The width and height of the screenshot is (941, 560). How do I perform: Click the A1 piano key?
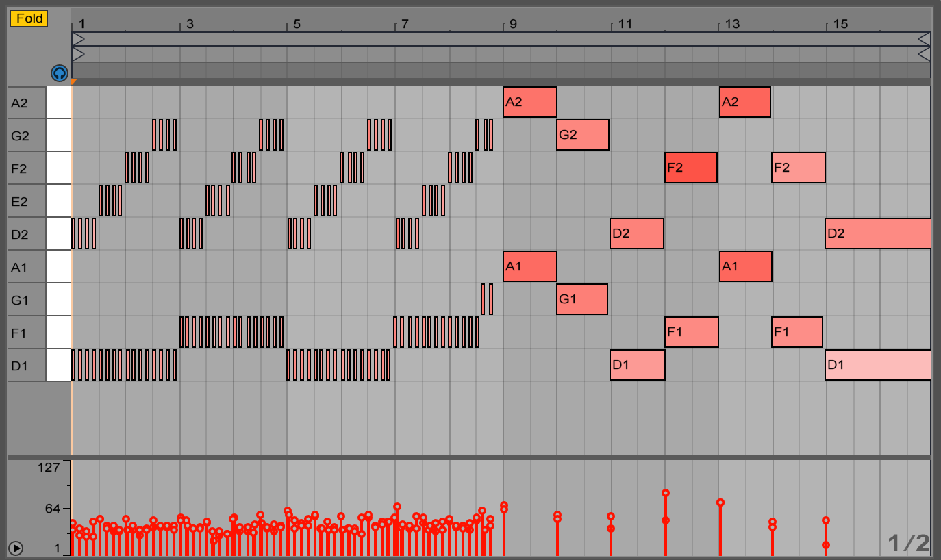[59, 266]
